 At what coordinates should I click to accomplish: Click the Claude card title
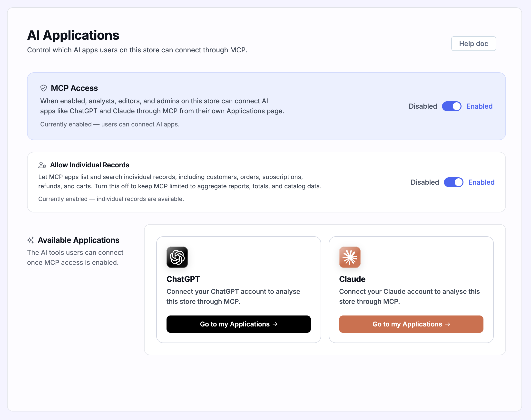tap(352, 279)
